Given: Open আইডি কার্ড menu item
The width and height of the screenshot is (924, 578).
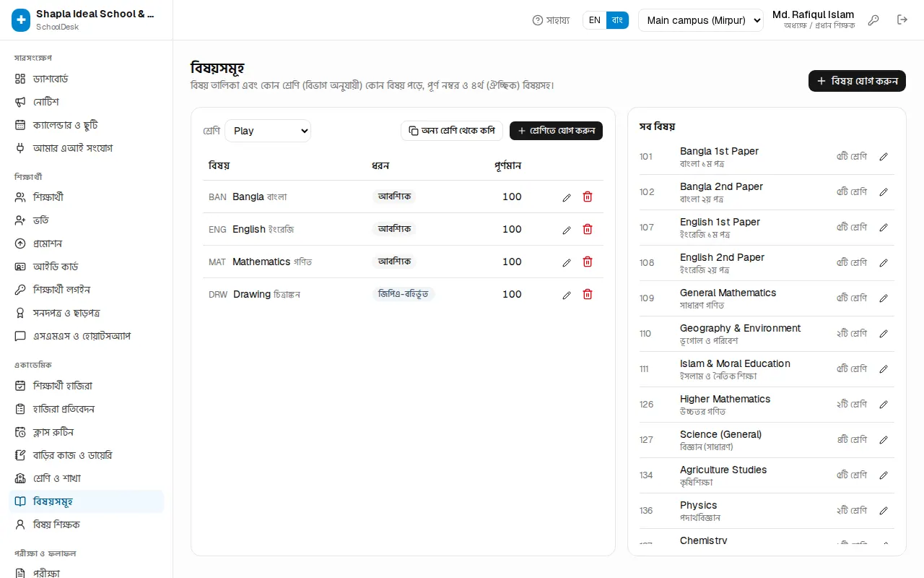Looking at the screenshot, I should [87, 267].
